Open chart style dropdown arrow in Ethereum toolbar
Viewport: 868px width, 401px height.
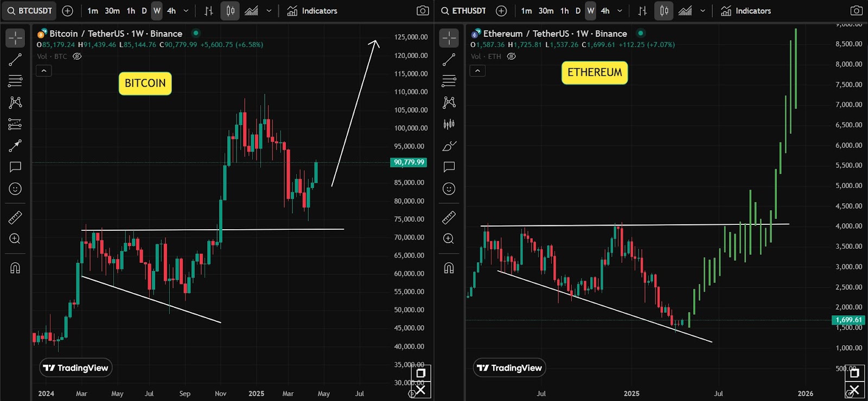coord(703,11)
